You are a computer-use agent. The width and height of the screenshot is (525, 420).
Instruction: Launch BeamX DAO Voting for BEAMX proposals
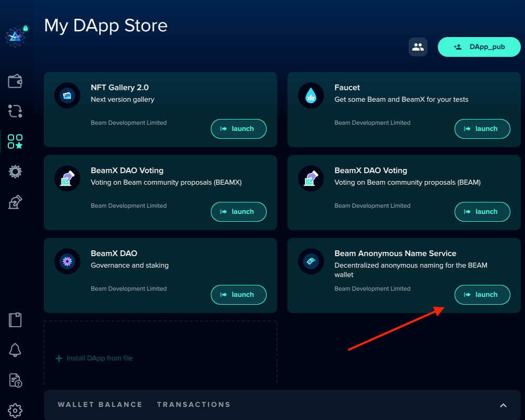(x=238, y=212)
